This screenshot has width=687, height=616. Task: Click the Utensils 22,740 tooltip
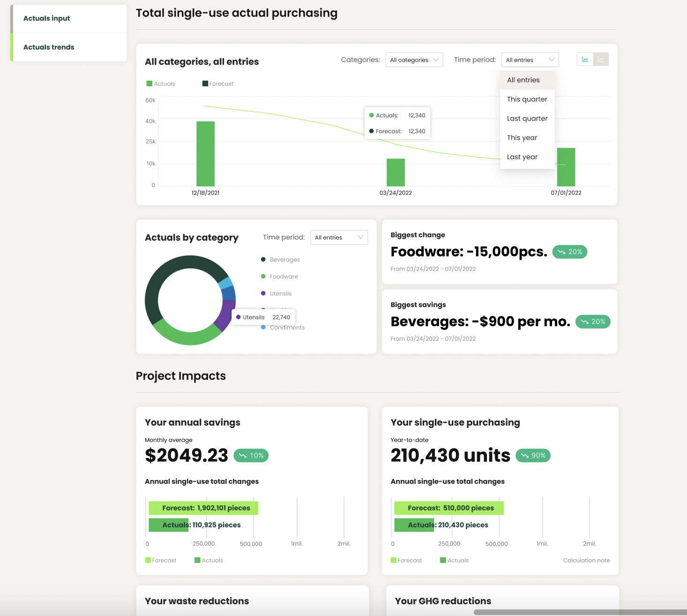[x=263, y=317]
